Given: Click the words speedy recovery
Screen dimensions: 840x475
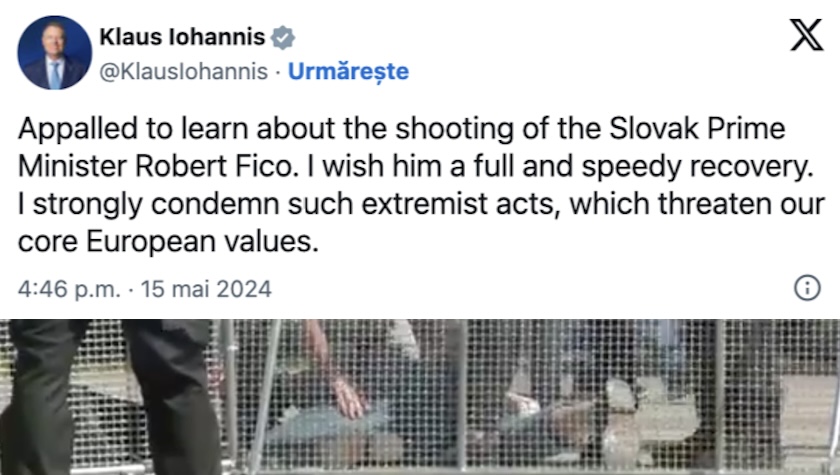Looking at the screenshot, I should click(698, 168).
